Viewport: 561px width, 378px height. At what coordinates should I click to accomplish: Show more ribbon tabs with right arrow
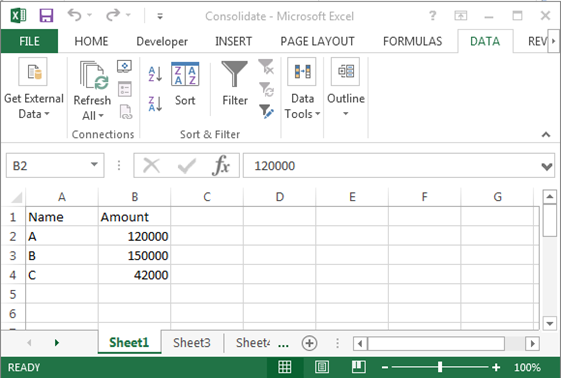(x=553, y=41)
